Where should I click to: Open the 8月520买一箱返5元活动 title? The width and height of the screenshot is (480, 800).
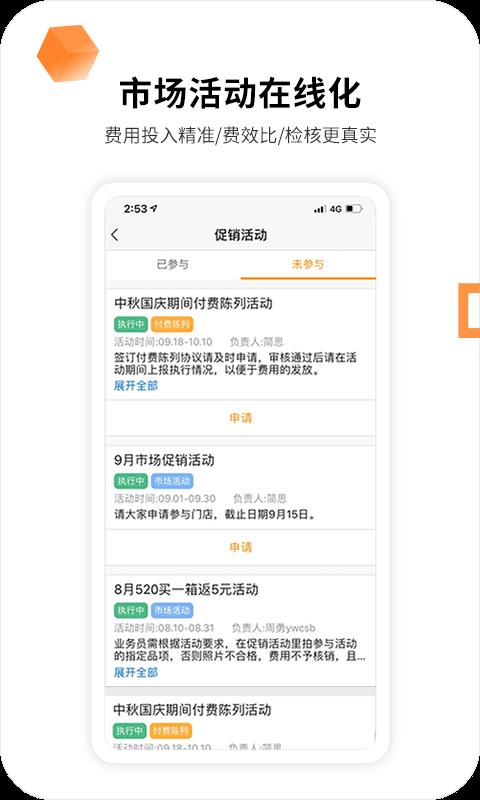click(x=186, y=590)
